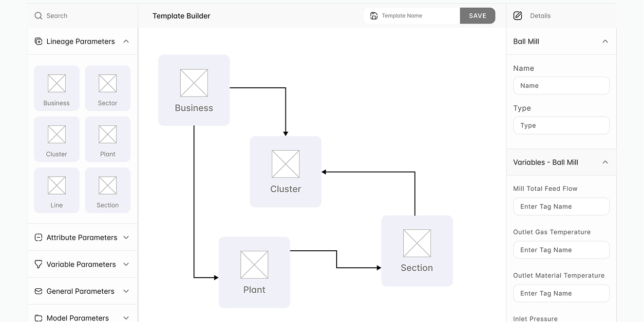Select the Plant node on canvas
The height and width of the screenshot is (322, 644).
tap(254, 272)
